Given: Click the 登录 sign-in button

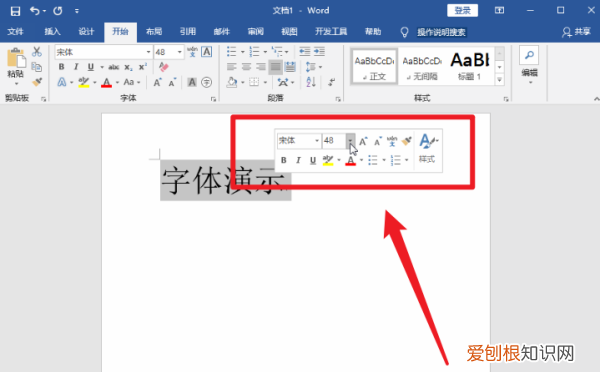Looking at the screenshot, I should (x=462, y=11).
